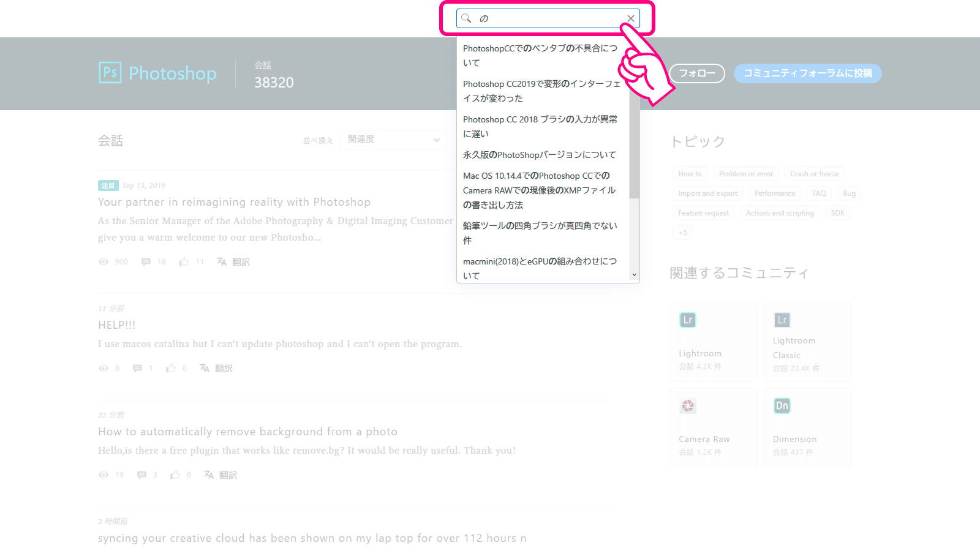
Task: Click the 38320 conversation count
Action: tap(274, 83)
